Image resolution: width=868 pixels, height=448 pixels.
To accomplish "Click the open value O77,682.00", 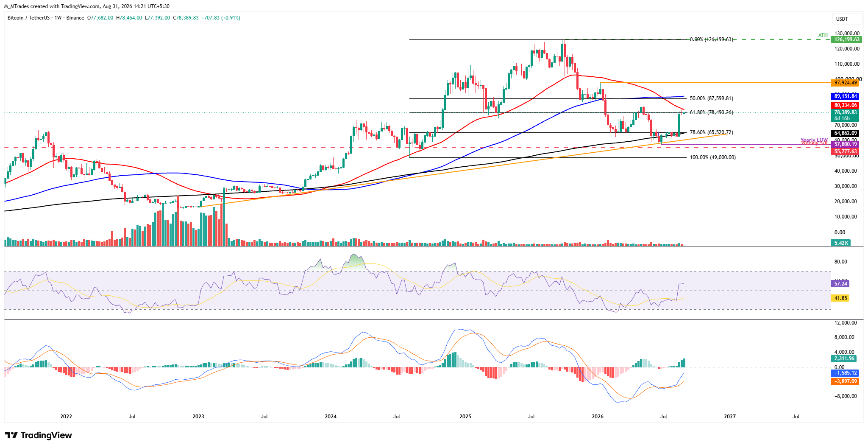I will pos(100,18).
